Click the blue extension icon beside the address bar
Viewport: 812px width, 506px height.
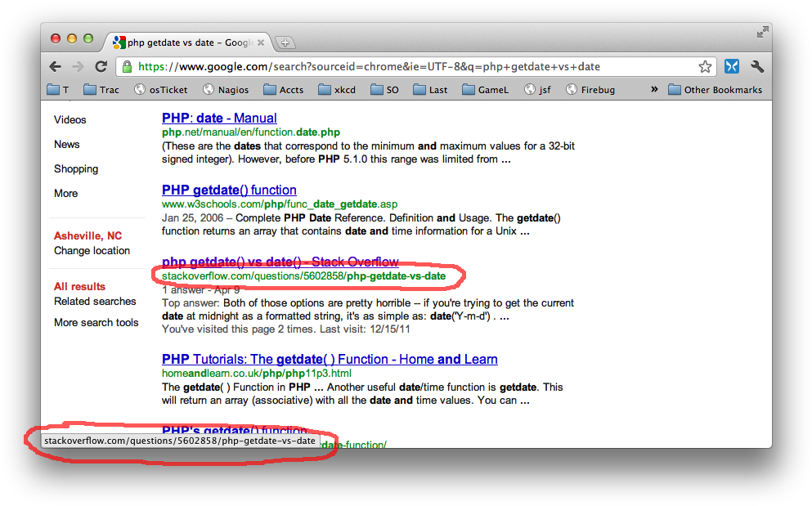tap(732, 67)
